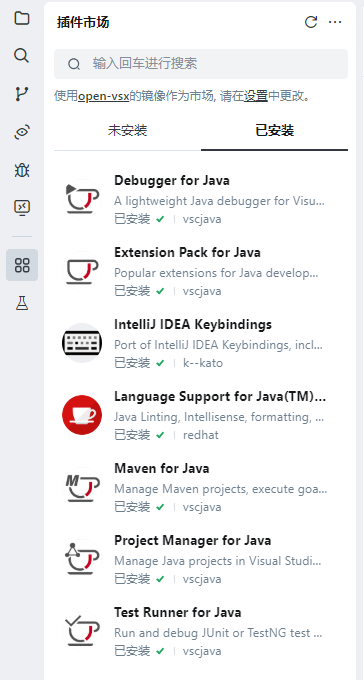Click green checkmark under Test Runner for Java

160,651
